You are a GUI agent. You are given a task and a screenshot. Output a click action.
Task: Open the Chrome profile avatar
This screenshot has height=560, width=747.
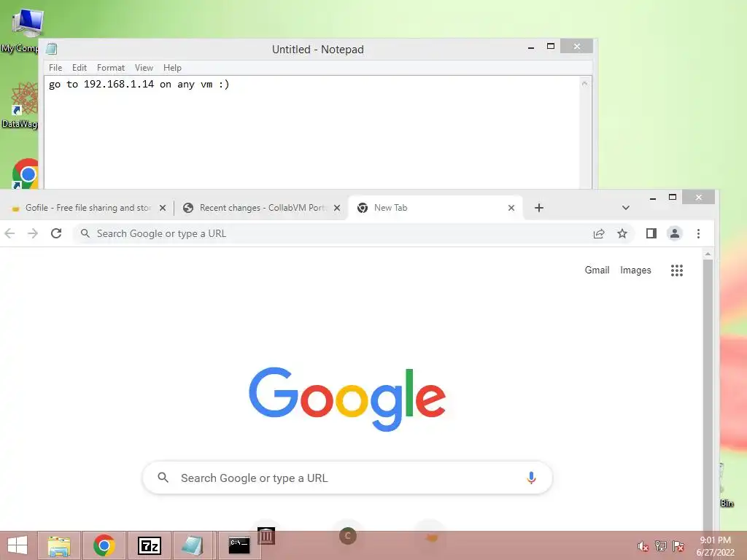(675, 233)
